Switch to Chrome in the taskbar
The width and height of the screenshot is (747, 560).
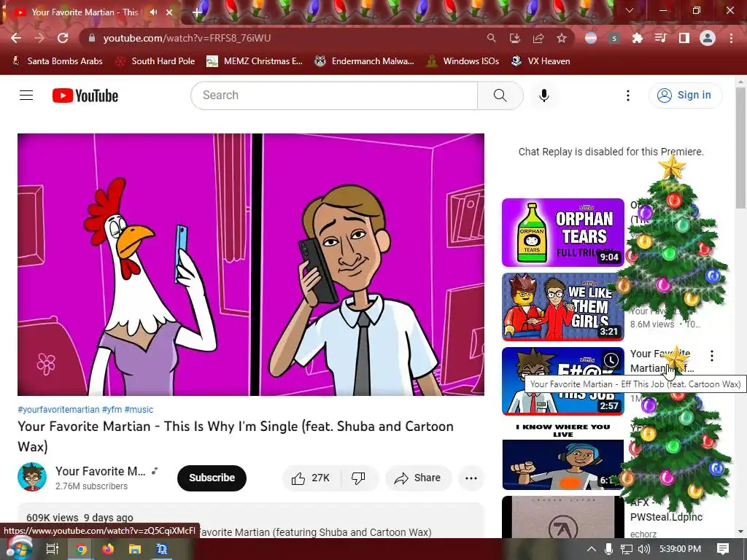[82, 549]
